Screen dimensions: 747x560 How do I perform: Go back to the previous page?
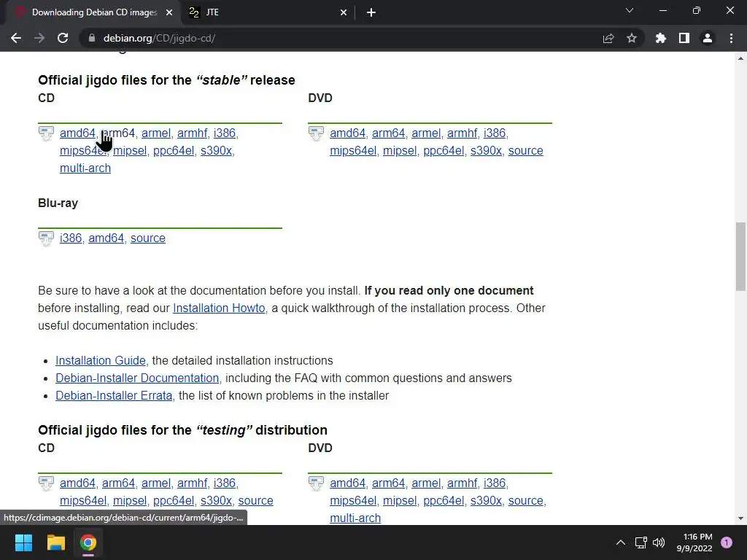[16, 38]
